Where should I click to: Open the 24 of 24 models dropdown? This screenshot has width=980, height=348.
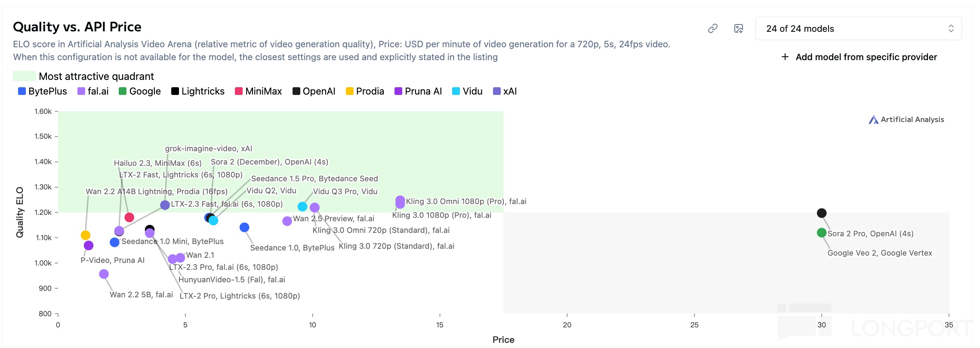pyautogui.click(x=858, y=28)
